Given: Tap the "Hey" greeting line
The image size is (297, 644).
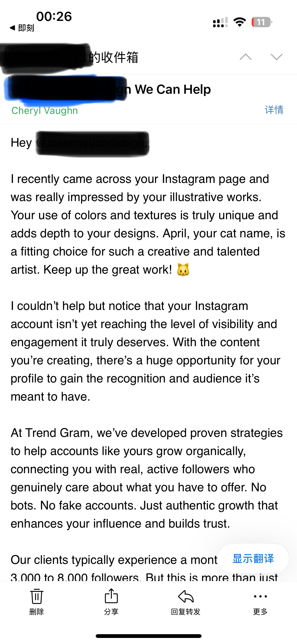Looking at the screenshot, I should click(x=21, y=143).
